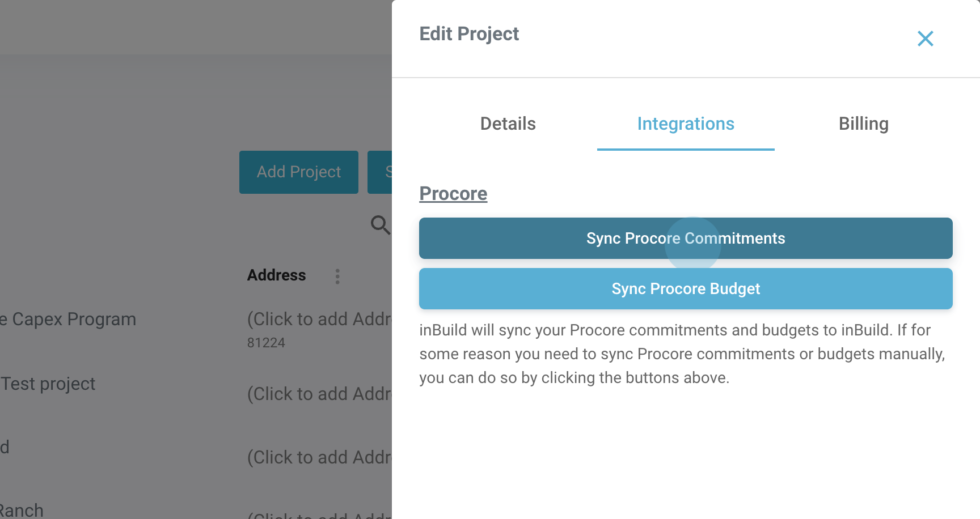The height and width of the screenshot is (519, 980).
Task: Switch to the Billing tab
Action: coord(863,124)
